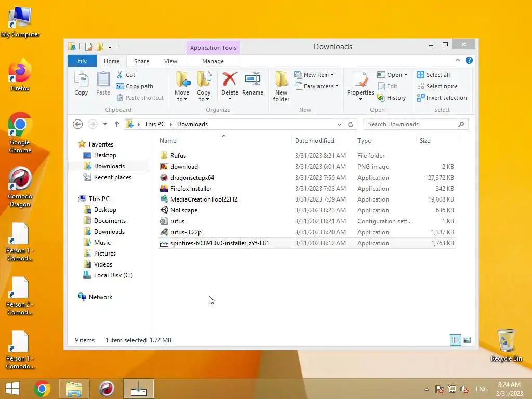532x399 pixels.
Task: Choose Select none in ribbon
Action: [437, 86]
